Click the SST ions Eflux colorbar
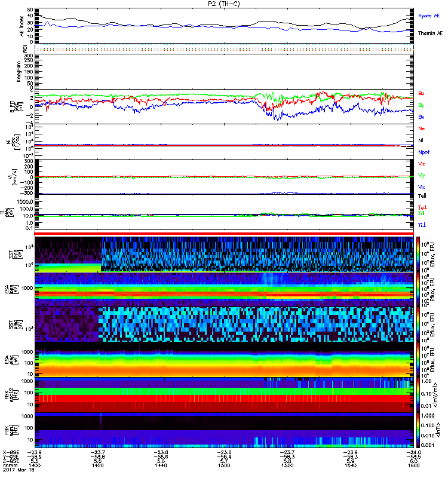Viewport: 448px width, 478px height. (x=418, y=255)
